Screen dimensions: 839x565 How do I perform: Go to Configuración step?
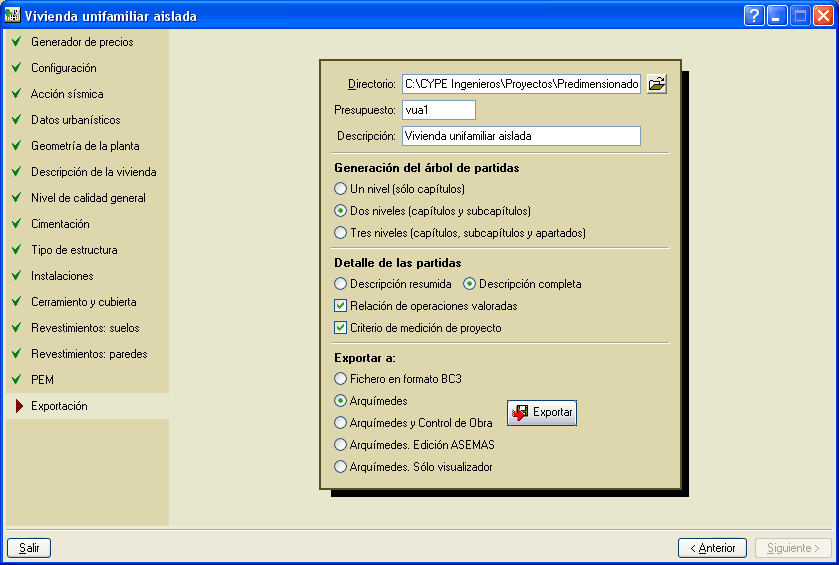click(64, 68)
